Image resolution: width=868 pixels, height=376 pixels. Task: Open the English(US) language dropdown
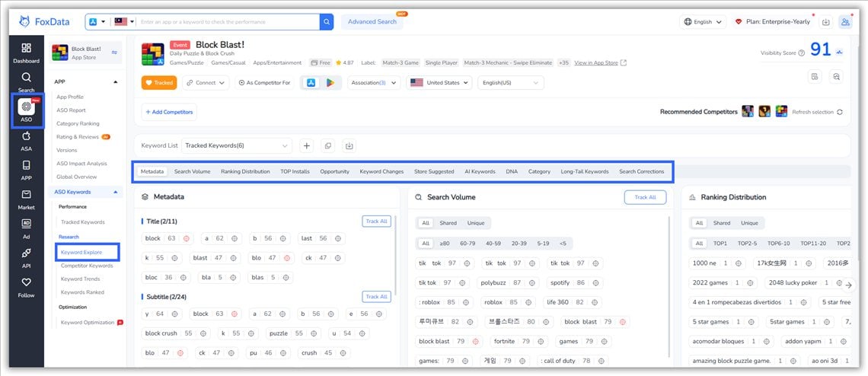[510, 82]
